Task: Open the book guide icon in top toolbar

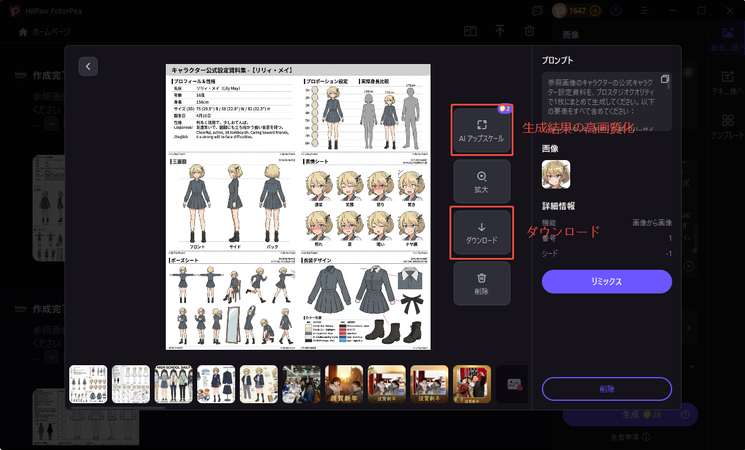Action: [470, 31]
